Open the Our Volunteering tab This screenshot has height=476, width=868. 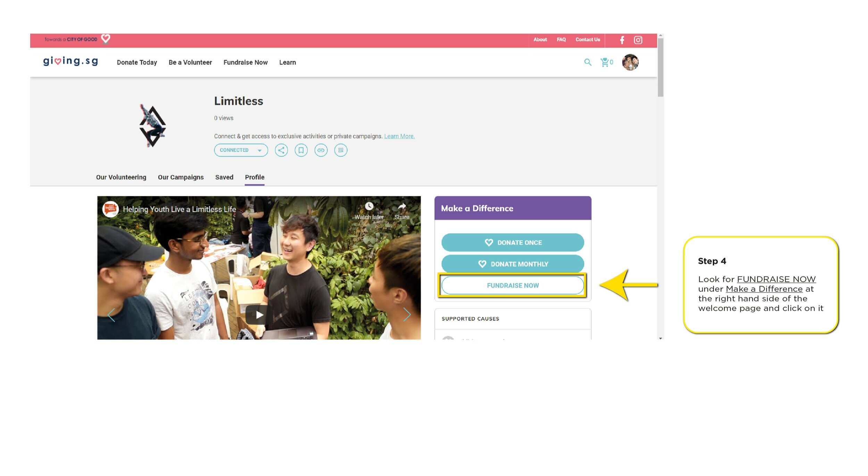[x=121, y=177]
